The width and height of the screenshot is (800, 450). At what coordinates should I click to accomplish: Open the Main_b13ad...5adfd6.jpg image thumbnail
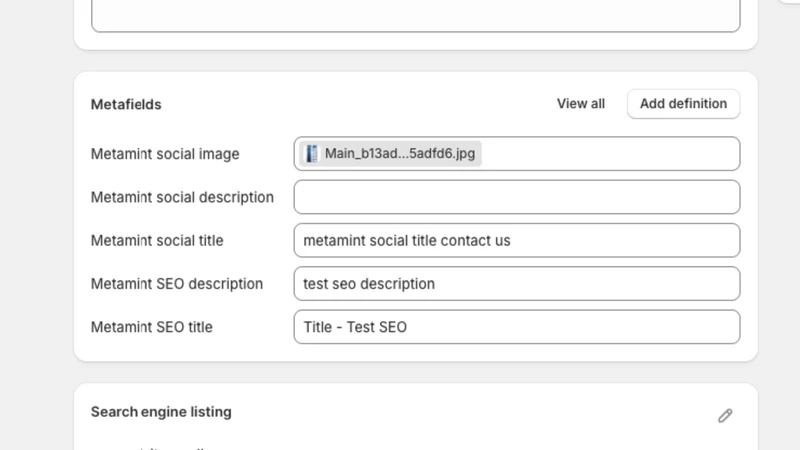click(311, 154)
